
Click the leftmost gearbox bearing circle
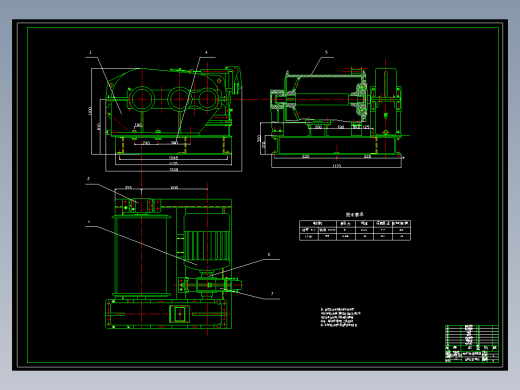click(x=142, y=99)
